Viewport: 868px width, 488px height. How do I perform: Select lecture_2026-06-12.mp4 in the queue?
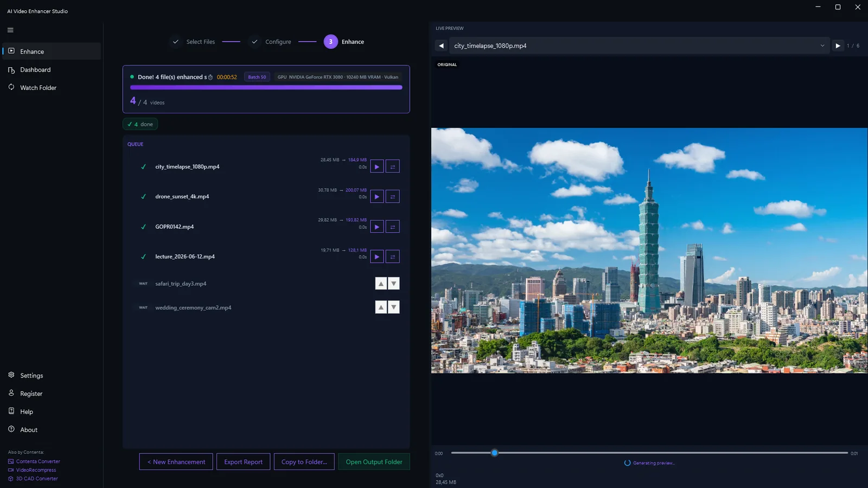pos(266,256)
